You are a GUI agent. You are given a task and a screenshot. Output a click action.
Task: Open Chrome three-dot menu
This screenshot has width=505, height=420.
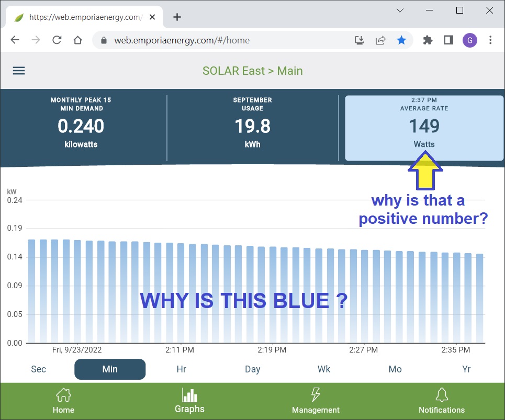490,40
